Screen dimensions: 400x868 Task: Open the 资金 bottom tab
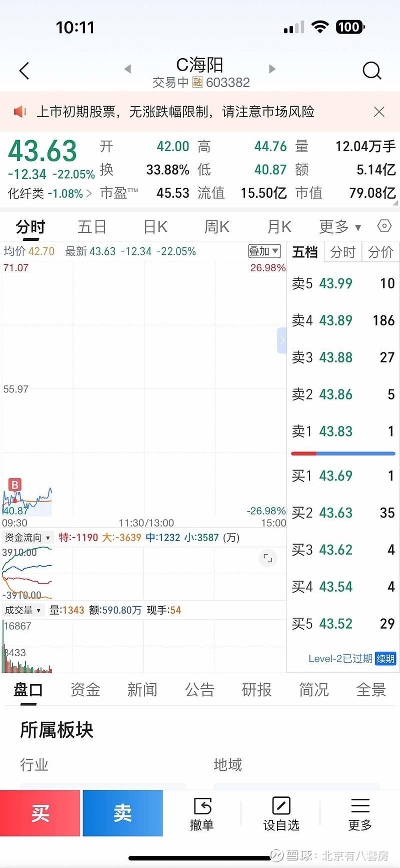point(85,690)
